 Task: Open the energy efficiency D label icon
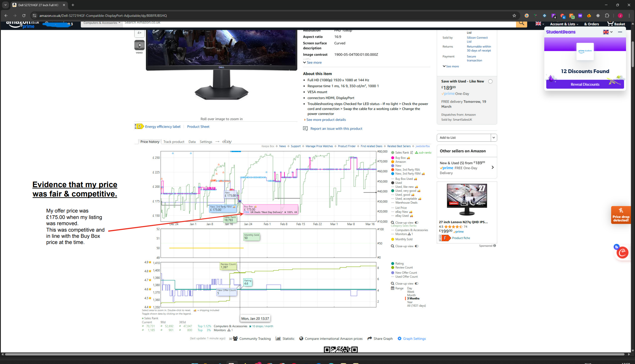(x=139, y=126)
